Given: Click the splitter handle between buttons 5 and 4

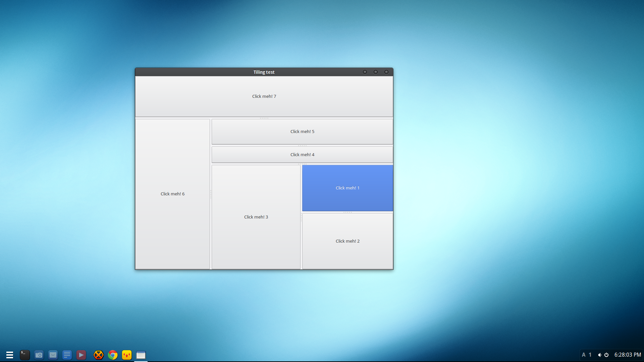Looking at the screenshot, I should click(x=302, y=145).
